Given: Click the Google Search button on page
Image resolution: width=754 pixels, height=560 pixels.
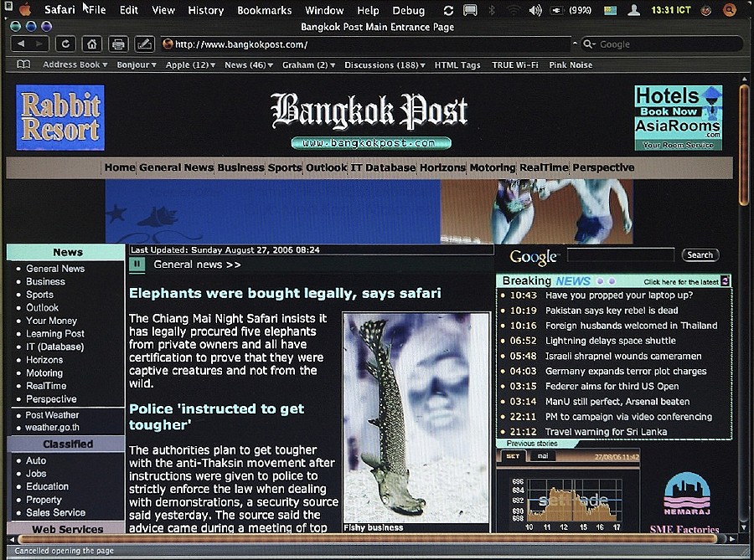Looking at the screenshot, I should [x=700, y=255].
